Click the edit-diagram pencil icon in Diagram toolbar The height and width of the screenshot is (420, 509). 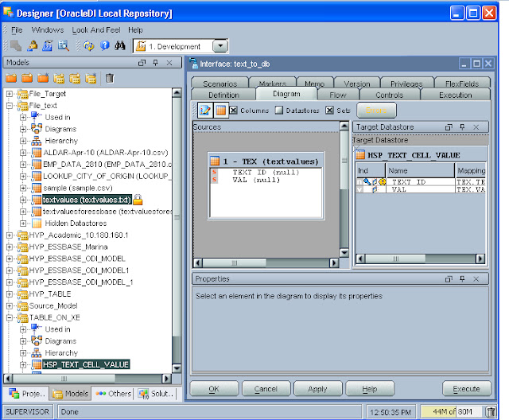205,111
